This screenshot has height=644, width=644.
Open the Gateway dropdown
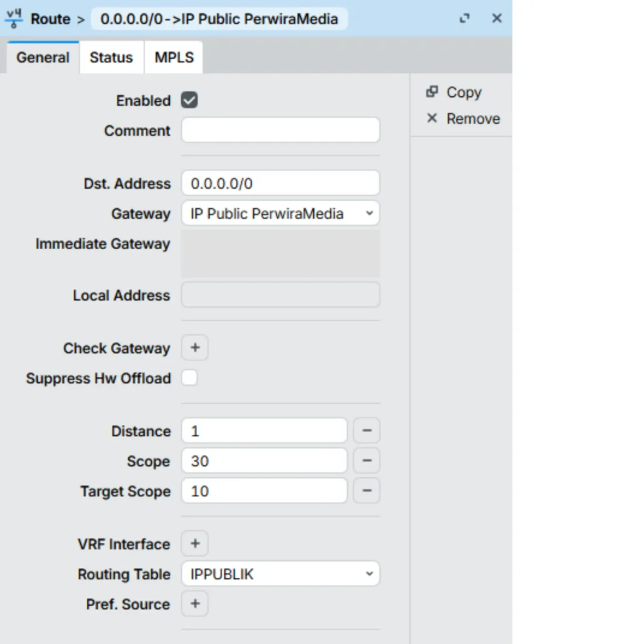pyautogui.click(x=280, y=214)
